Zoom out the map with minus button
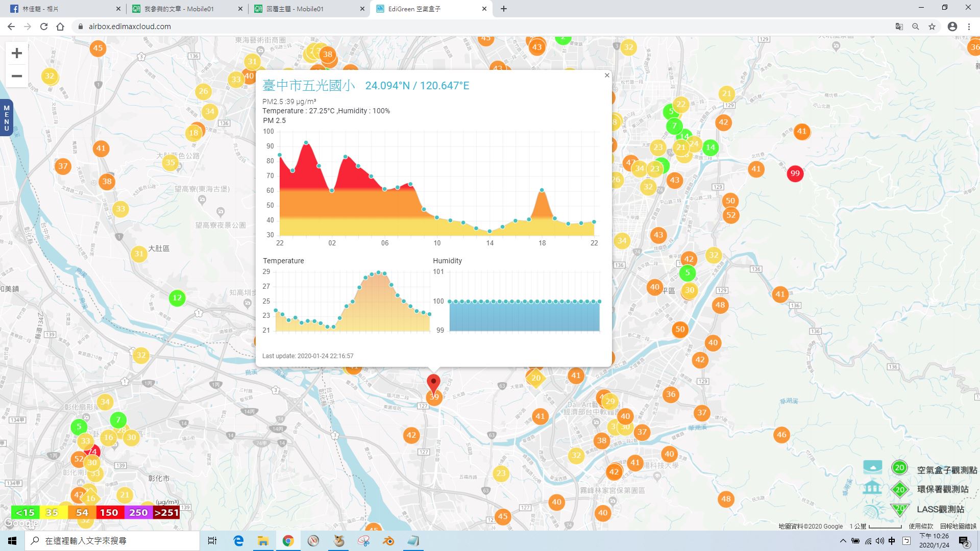980x551 pixels. coord(17,76)
